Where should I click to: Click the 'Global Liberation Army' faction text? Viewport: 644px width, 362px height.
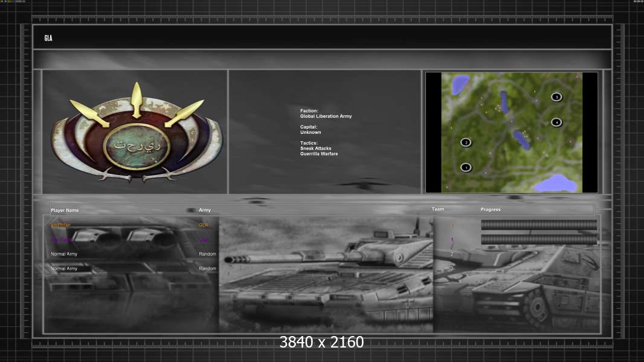(x=326, y=116)
